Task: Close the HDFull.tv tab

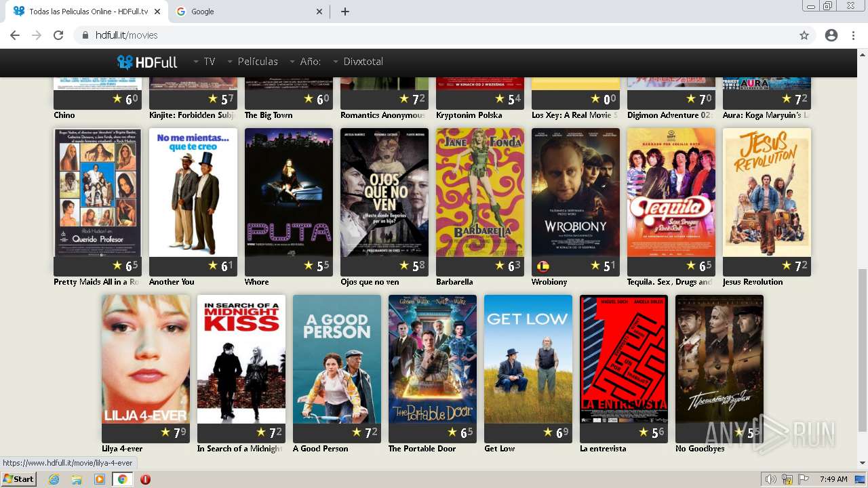Action: (158, 12)
